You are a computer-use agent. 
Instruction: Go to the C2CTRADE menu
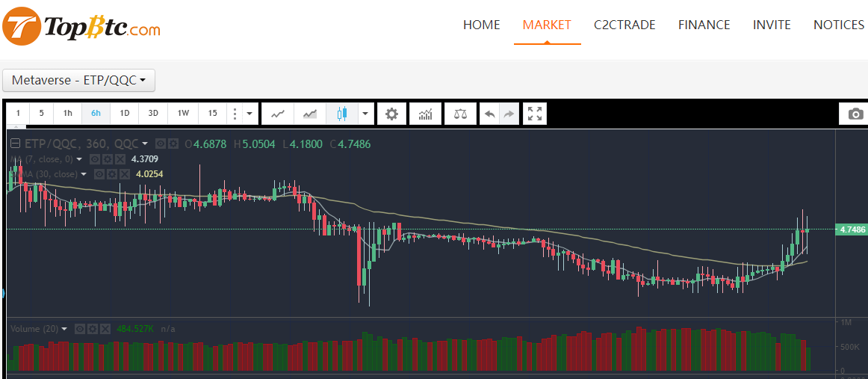(624, 25)
